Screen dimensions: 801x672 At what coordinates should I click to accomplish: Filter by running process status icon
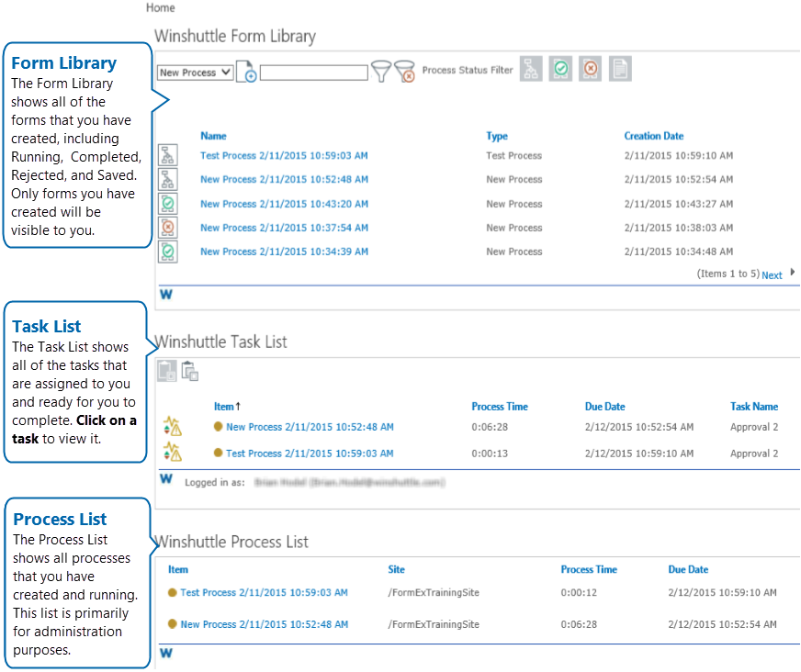click(531, 69)
